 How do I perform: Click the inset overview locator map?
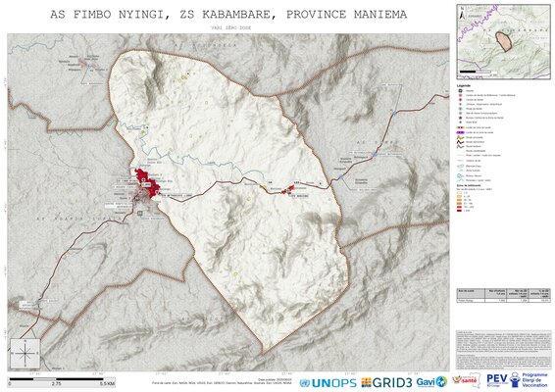(503, 41)
